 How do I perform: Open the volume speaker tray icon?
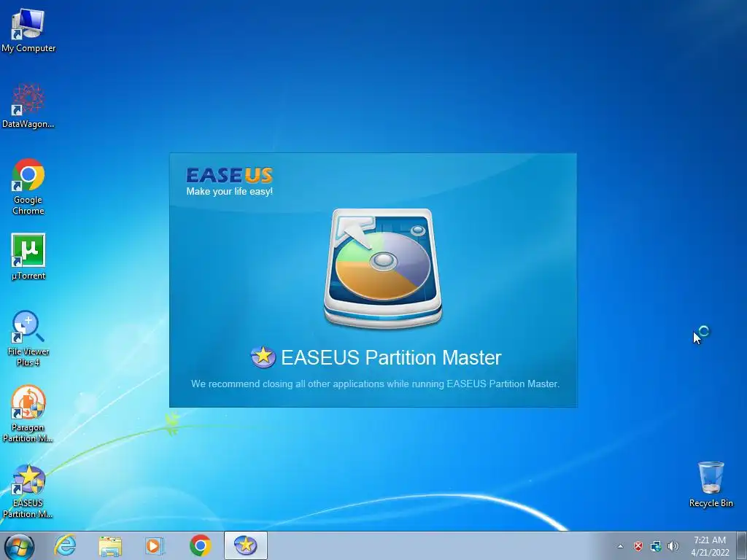[673, 546]
